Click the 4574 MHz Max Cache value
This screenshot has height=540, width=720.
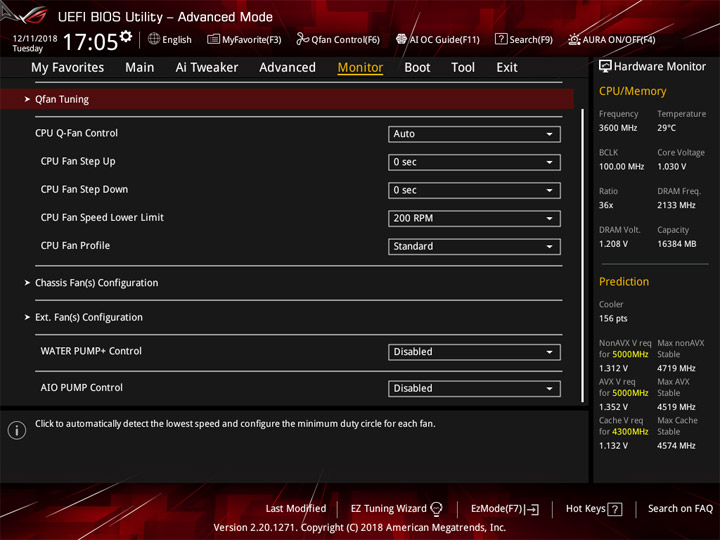point(676,445)
